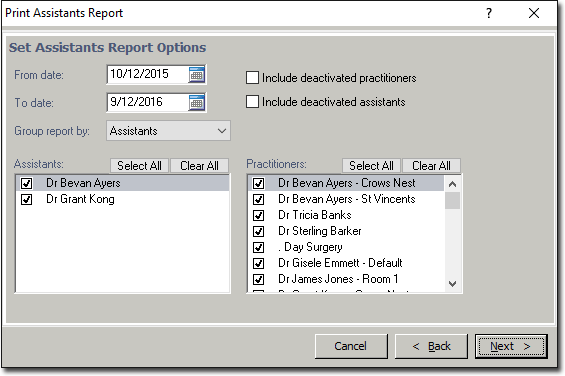Go to Next step
The image size is (565, 376).
[511, 346]
